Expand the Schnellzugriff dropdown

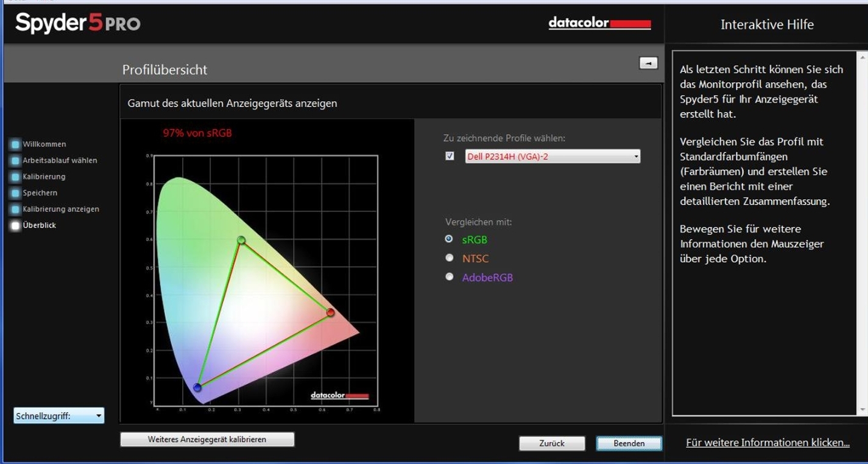[58, 416]
